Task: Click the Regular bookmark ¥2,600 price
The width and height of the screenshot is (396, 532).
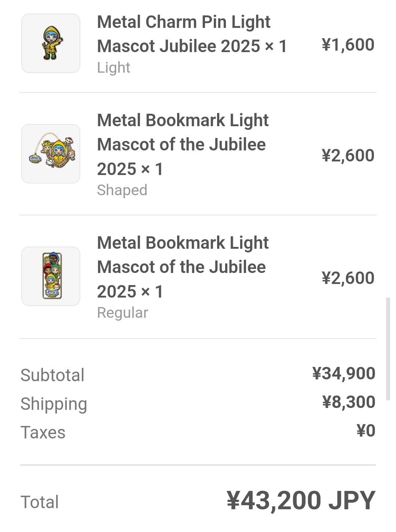Action: click(x=348, y=278)
